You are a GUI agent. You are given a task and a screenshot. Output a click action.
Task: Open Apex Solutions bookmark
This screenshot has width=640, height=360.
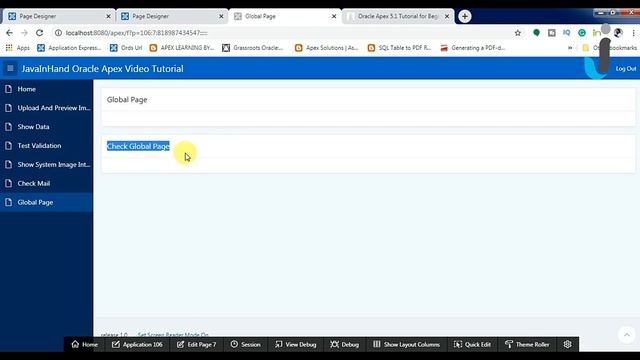click(x=327, y=48)
